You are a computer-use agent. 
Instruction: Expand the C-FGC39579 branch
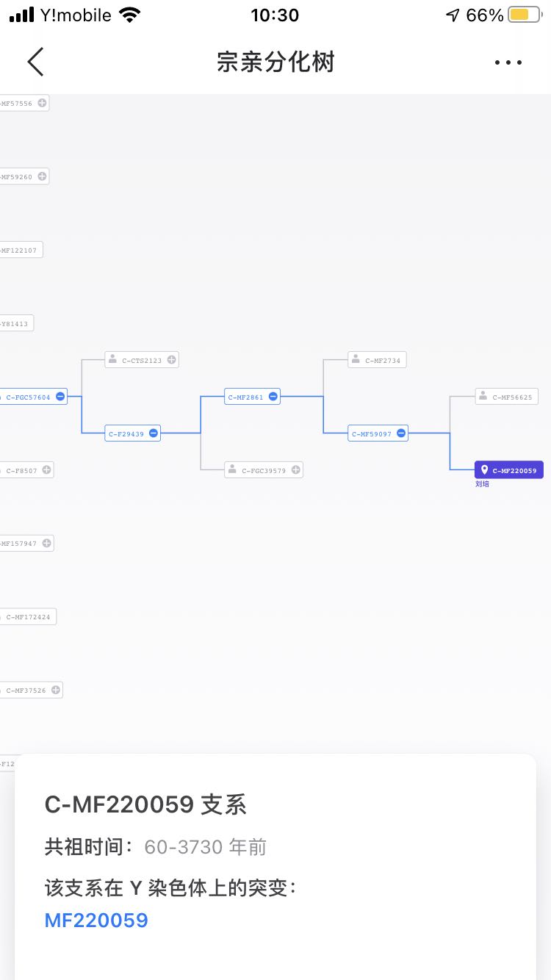pos(295,470)
